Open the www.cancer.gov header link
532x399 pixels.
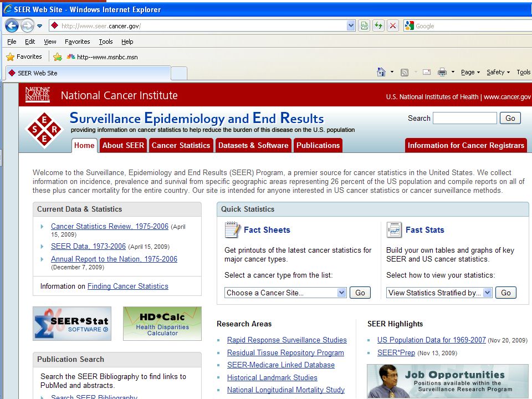point(507,97)
